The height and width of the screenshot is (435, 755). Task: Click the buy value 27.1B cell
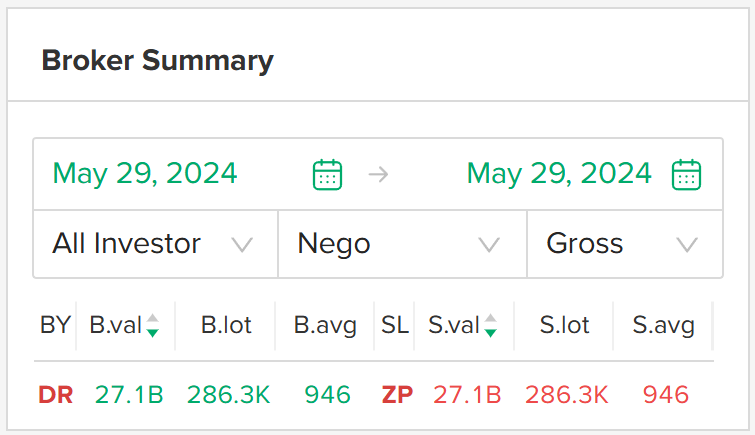pyautogui.click(x=129, y=395)
